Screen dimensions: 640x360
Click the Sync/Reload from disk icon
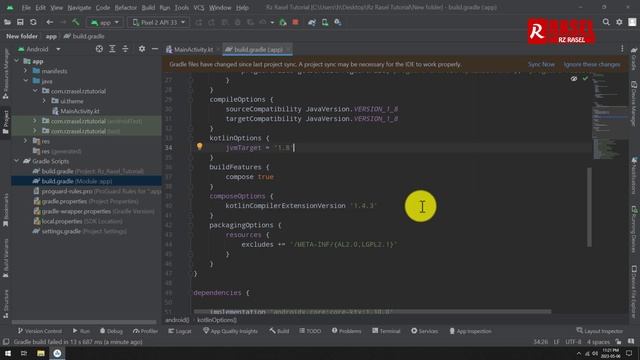coord(33,22)
